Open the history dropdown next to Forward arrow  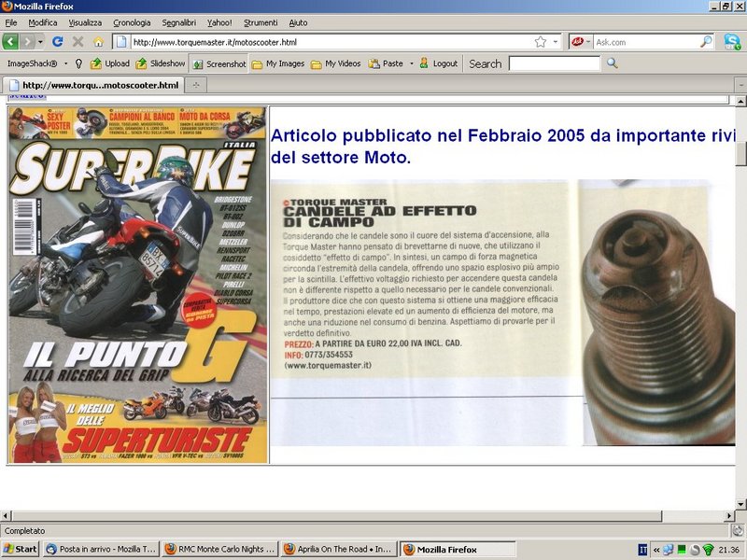click(x=40, y=42)
